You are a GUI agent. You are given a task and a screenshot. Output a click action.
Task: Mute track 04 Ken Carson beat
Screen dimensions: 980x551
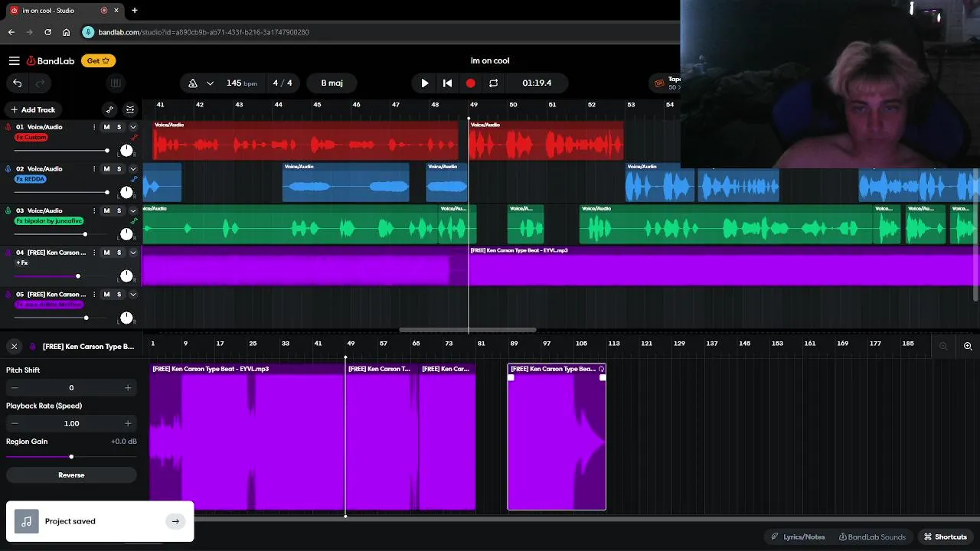pyautogui.click(x=106, y=253)
